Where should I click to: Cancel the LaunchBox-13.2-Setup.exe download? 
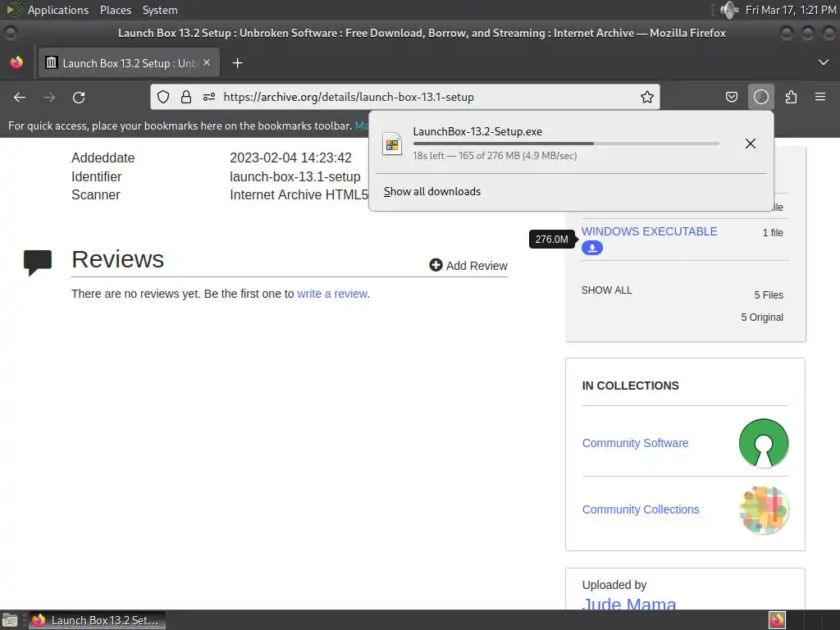click(751, 144)
